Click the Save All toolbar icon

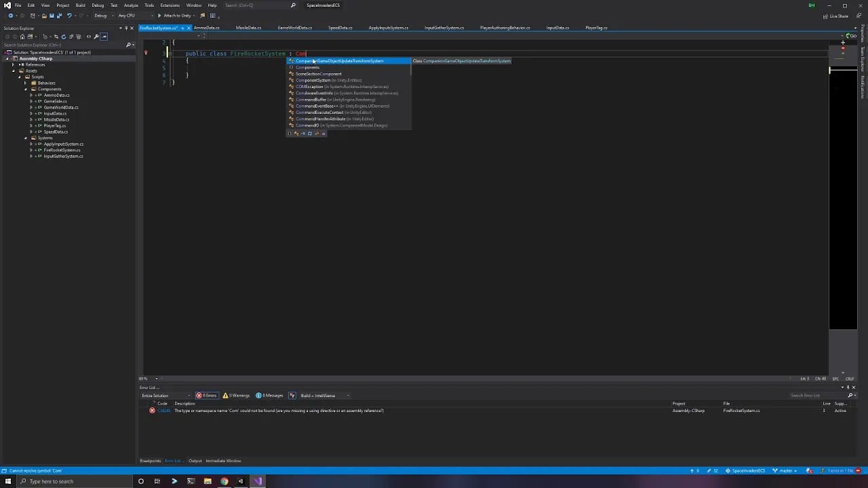[x=59, y=16]
